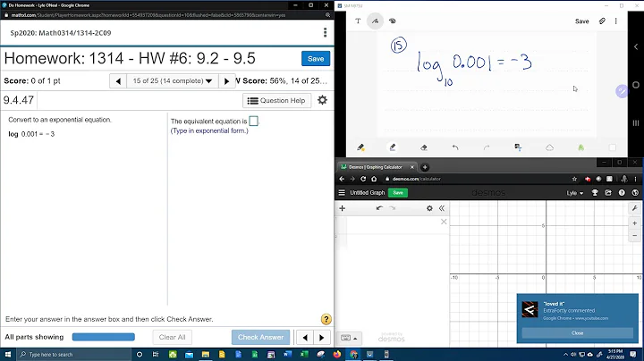Viewport: 644px width, 361px height.
Task: Select the Text mode icon in notes app
Action: [x=358, y=21]
